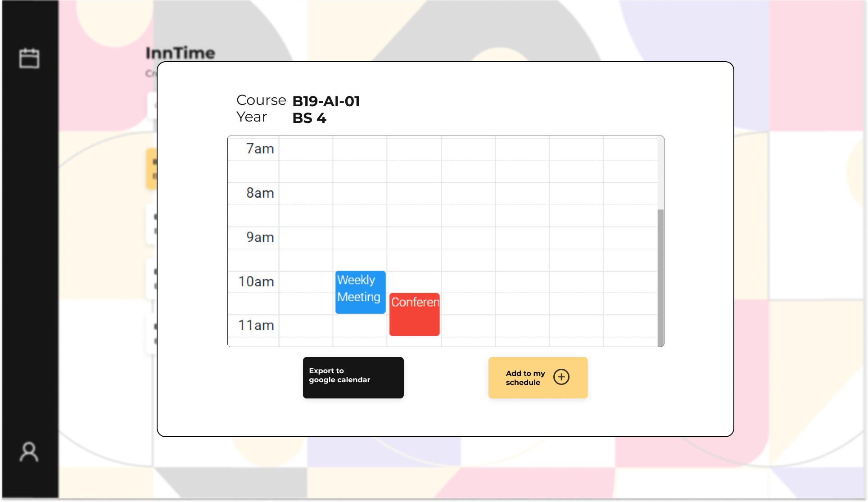
Task: Click the user profile icon
Action: click(x=29, y=452)
